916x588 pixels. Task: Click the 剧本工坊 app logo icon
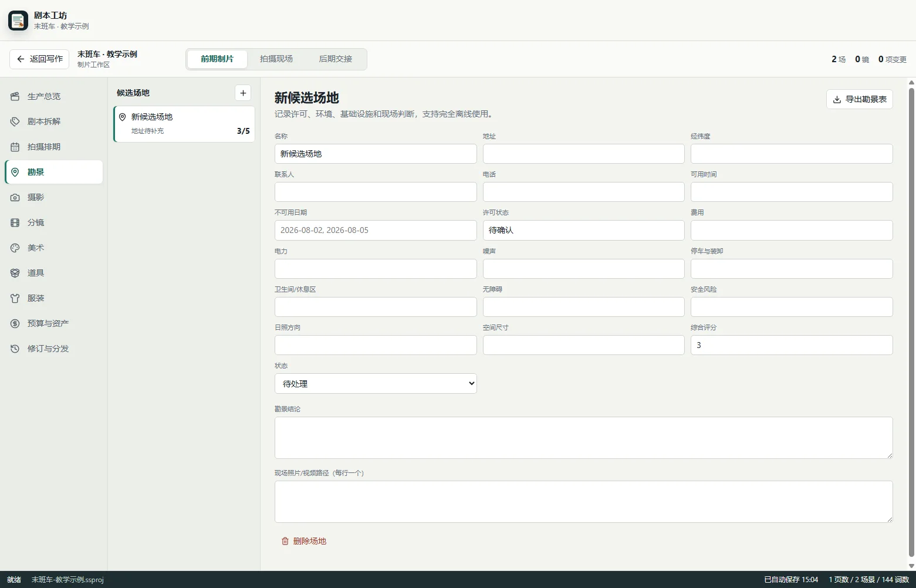click(18, 21)
